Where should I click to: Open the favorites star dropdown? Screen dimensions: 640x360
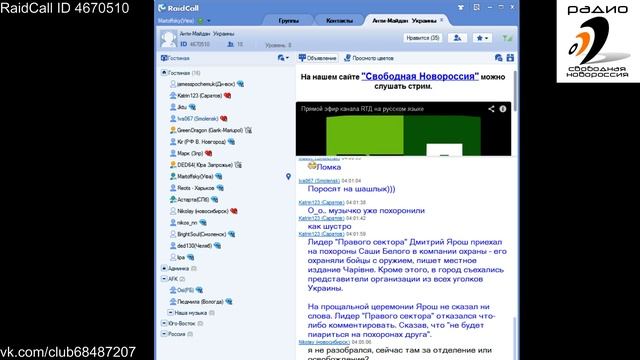[482, 38]
